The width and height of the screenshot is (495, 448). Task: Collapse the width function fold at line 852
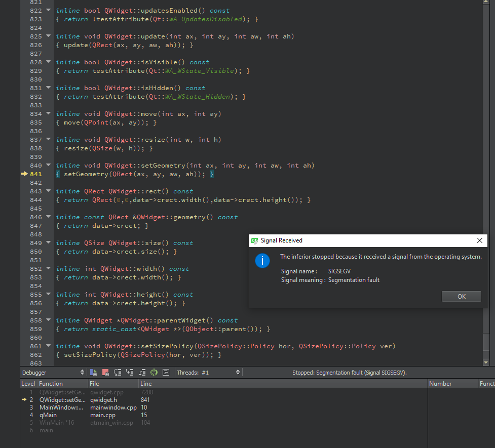tap(48, 268)
